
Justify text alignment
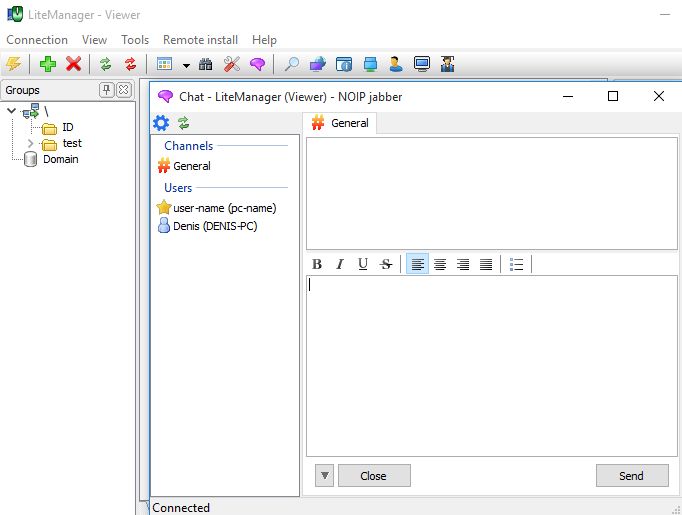486,264
